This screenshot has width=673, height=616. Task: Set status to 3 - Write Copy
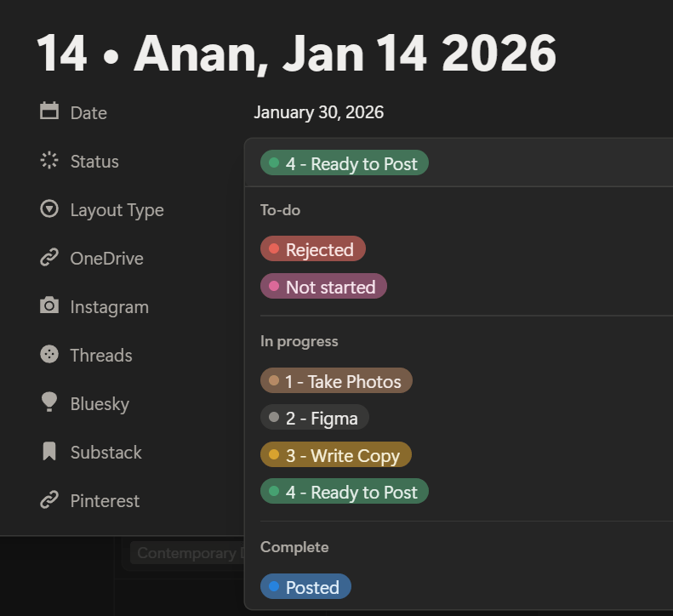pos(335,455)
